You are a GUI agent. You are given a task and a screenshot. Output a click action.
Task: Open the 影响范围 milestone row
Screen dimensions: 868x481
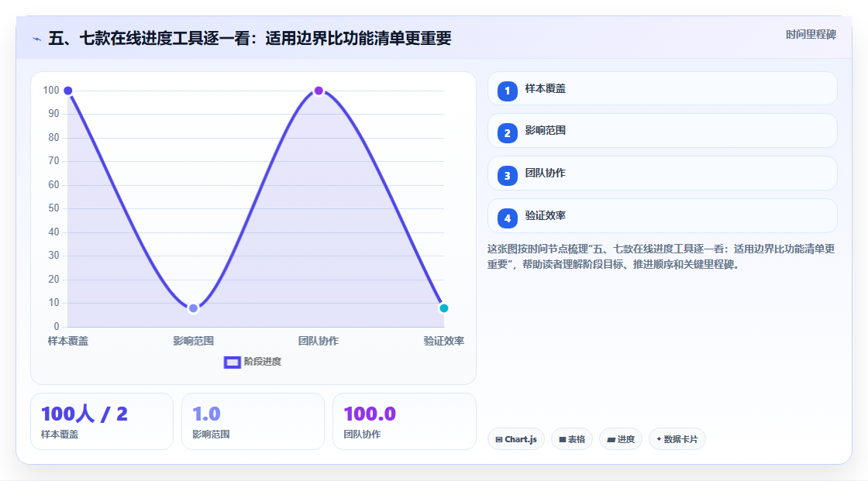[662, 131]
